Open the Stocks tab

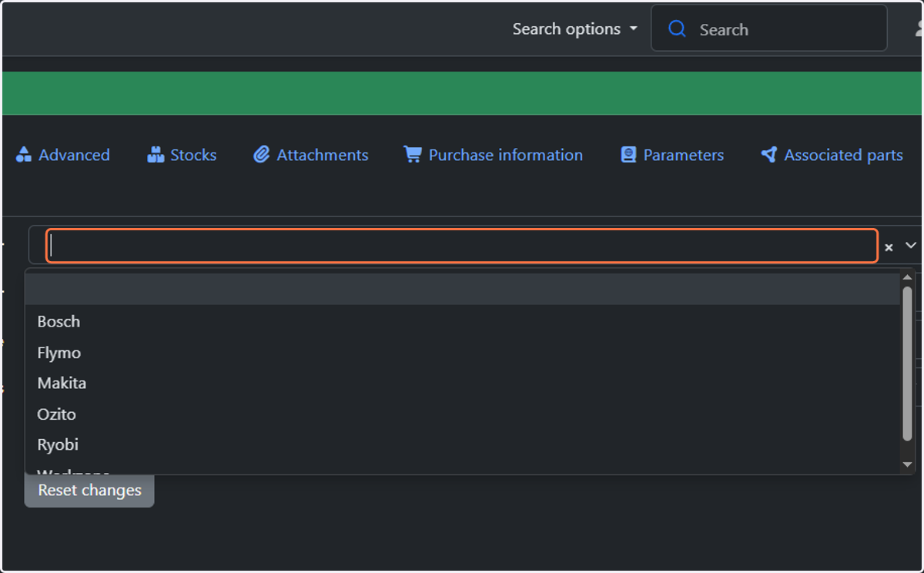[x=182, y=155]
